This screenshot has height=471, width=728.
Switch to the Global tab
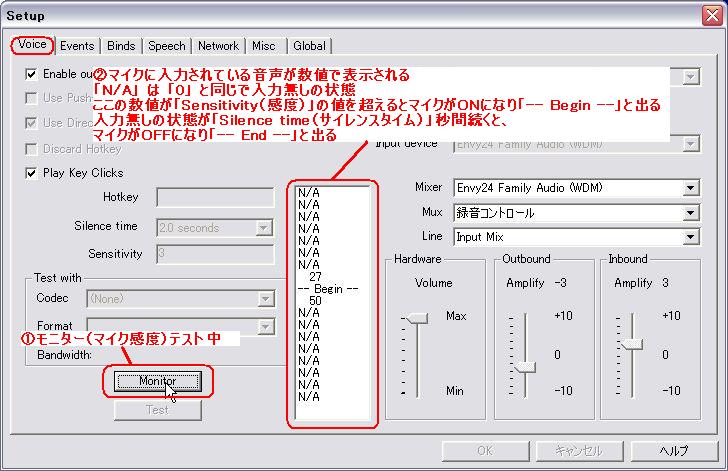[x=309, y=45]
